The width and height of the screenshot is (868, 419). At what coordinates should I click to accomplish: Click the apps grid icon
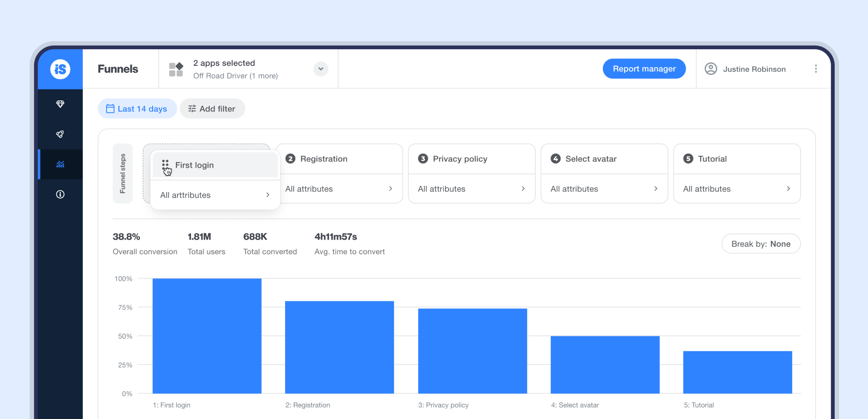pyautogui.click(x=176, y=69)
